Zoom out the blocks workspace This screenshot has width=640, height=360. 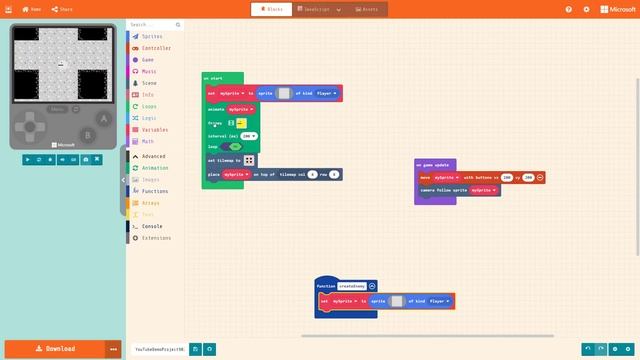615,349
